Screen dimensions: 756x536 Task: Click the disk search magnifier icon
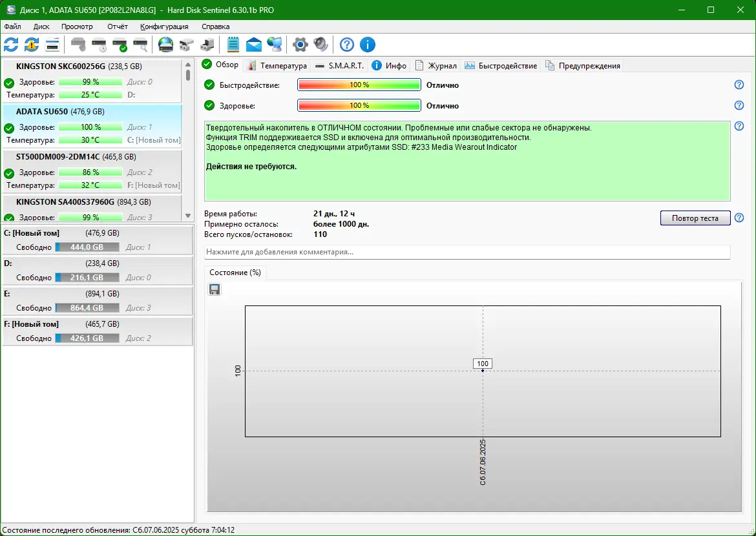[x=141, y=45]
